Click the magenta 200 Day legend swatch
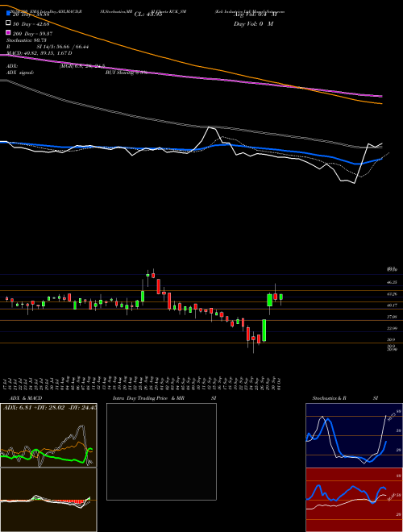The height and width of the screenshot is (532, 403). pyautogui.click(x=9, y=32)
